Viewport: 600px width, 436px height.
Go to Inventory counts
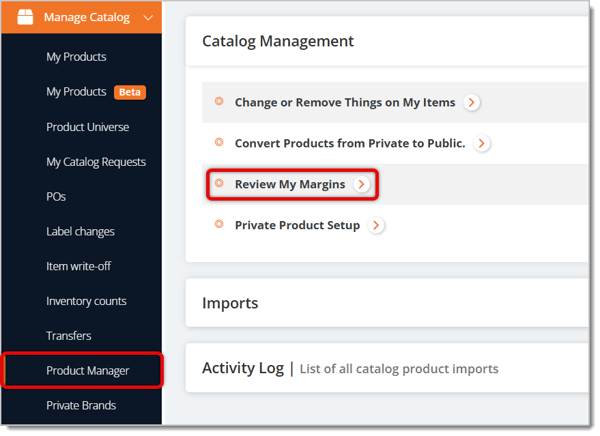pyautogui.click(x=86, y=301)
